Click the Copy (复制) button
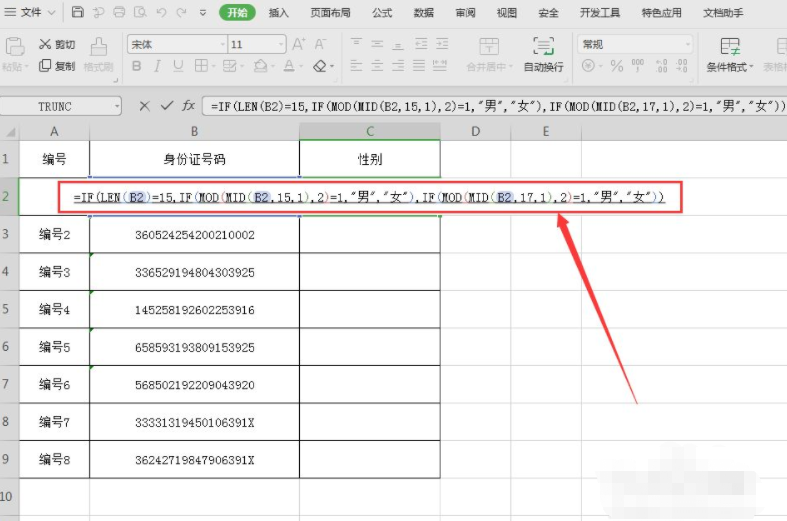Screen dimensions: 787x521 (x=57, y=66)
